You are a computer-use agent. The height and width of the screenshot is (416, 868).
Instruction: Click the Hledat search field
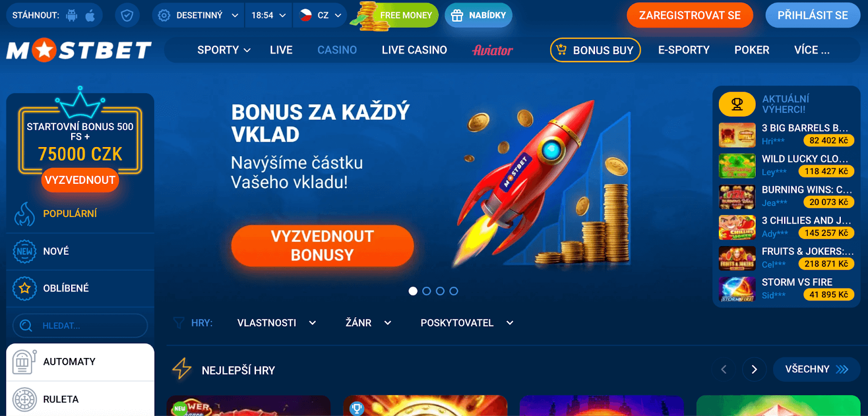[80, 325]
